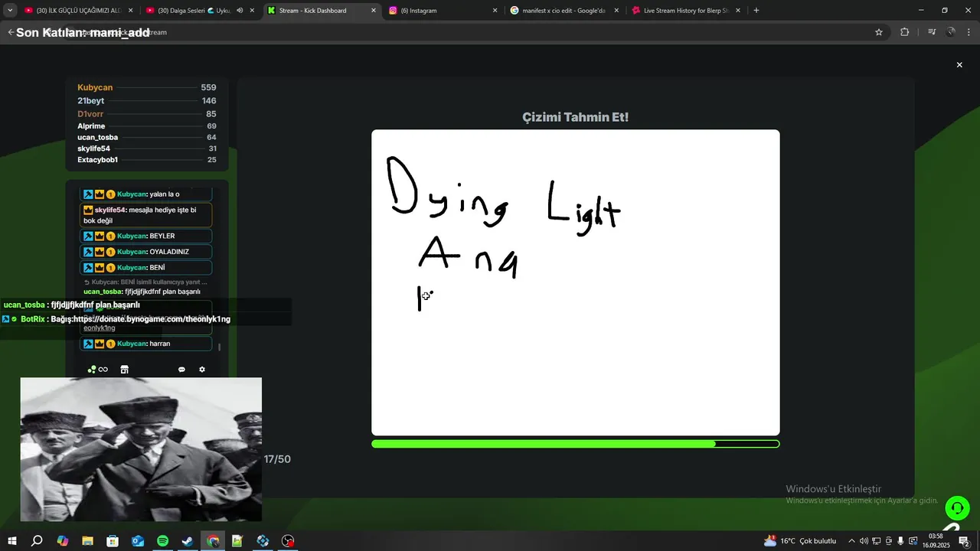Click skylife54's 'mesajla hediye' chat message
Viewport: 980px width, 551px height.
[x=146, y=215]
